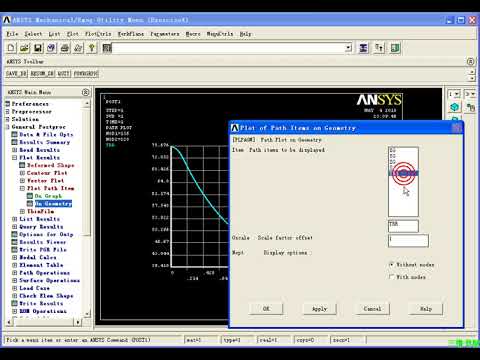This screenshot has width=480, height=360.
Task: Click the Raise Hidden icon right of the command box
Action: coord(363,48)
